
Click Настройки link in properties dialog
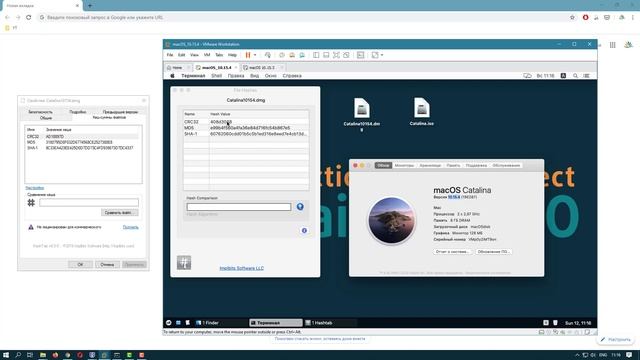(35, 188)
